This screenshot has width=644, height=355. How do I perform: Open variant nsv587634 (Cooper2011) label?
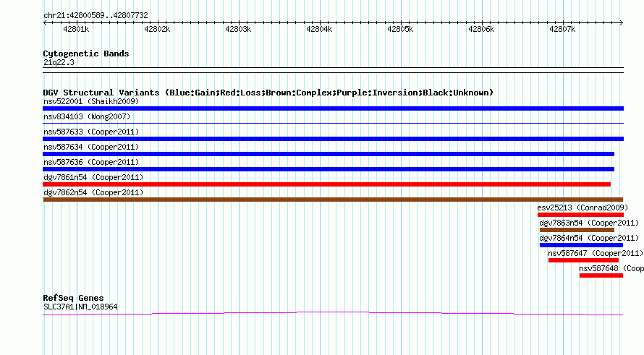(91, 147)
